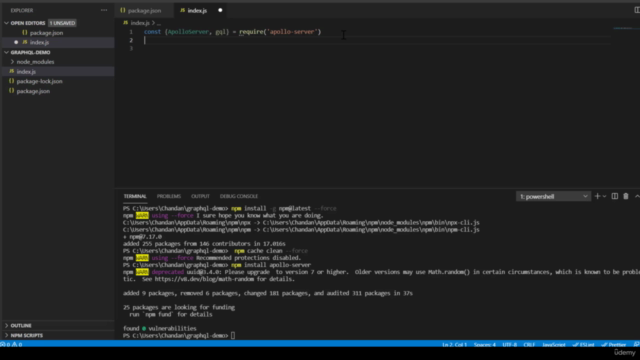The image size is (640, 360).
Task: Split the terminal pane
Action: click(x=615, y=196)
